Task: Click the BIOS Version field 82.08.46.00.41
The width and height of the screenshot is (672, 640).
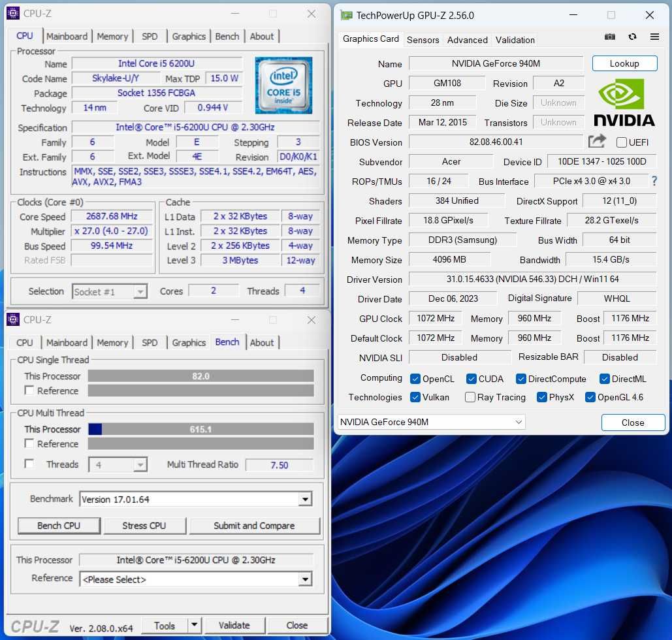Action: coord(496,142)
